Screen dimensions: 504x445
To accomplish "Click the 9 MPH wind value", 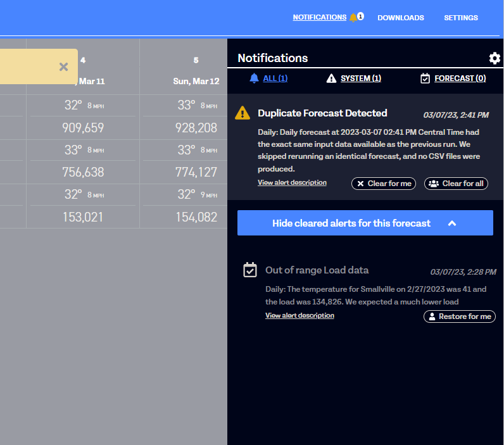I will coord(209,195).
